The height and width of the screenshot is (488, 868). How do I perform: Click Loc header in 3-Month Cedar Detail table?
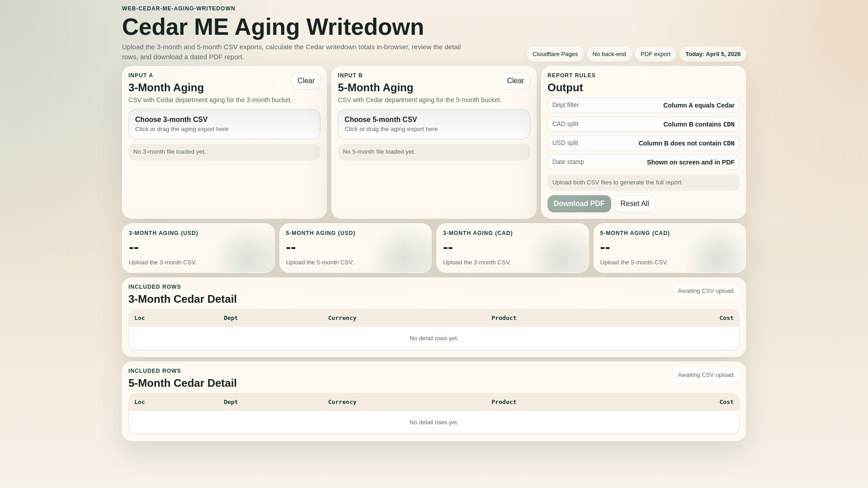(140, 318)
